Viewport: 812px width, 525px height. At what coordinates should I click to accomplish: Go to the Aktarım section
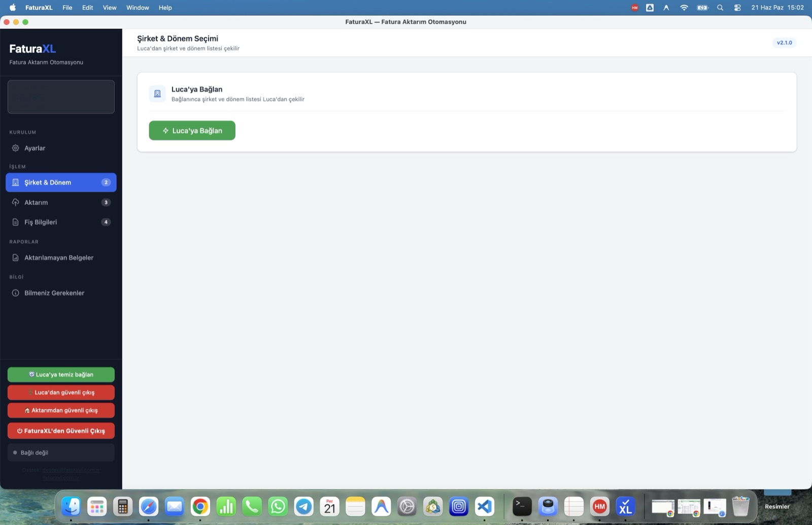(x=61, y=202)
